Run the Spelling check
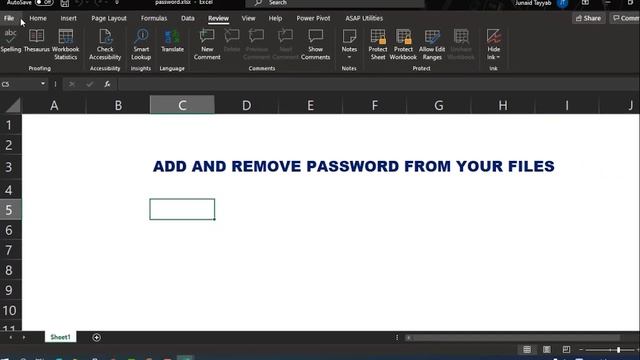Viewport: 640px width, 360px height. [11, 41]
